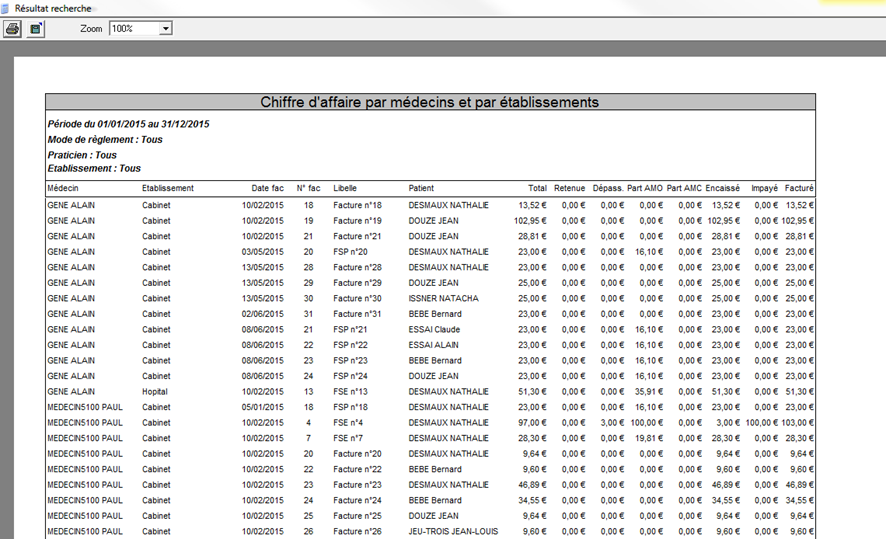Click Facture n°28 label
Screen dimensions: 886x539
pos(357,267)
